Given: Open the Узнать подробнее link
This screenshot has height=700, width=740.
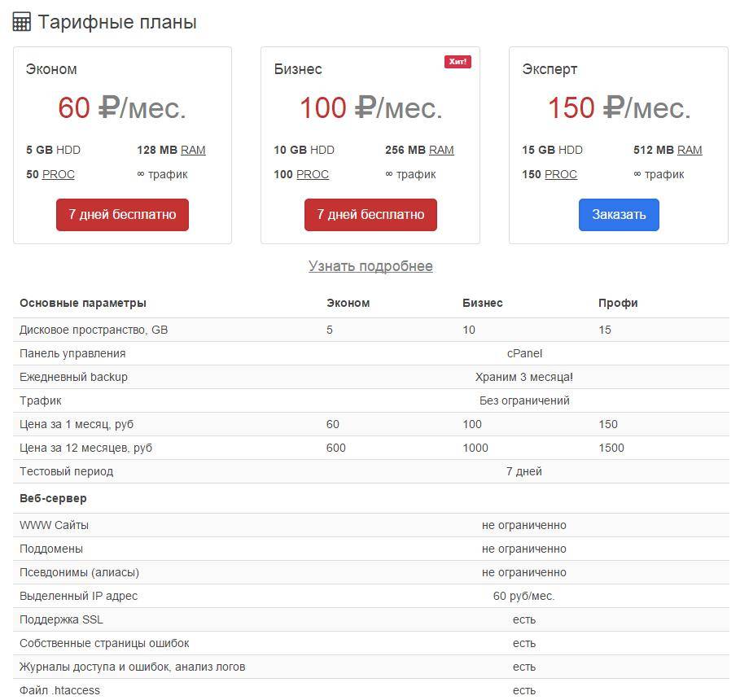Looking at the screenshot, I should click(x=370, y=266).
